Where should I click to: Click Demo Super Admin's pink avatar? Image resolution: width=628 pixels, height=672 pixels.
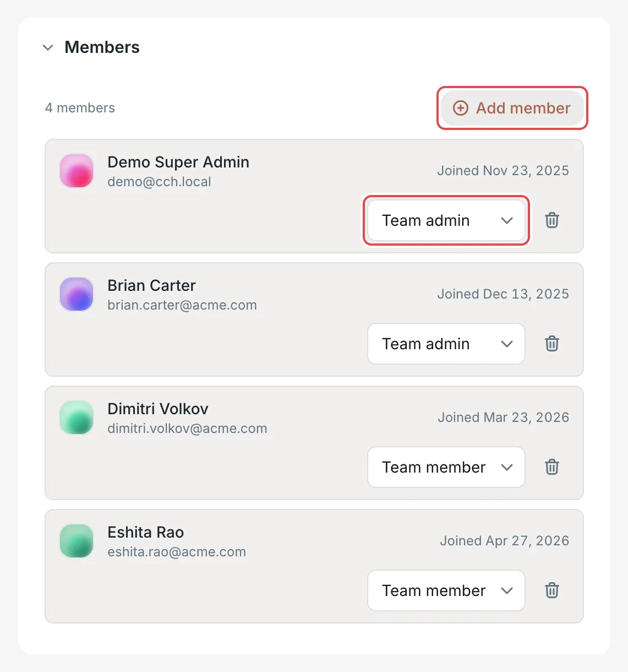tap(77, 171)
